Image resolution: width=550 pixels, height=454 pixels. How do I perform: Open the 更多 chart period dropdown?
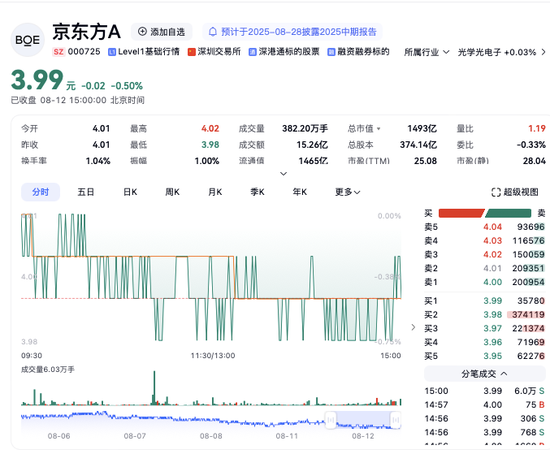pyautogui.click(x=348, y=192)
